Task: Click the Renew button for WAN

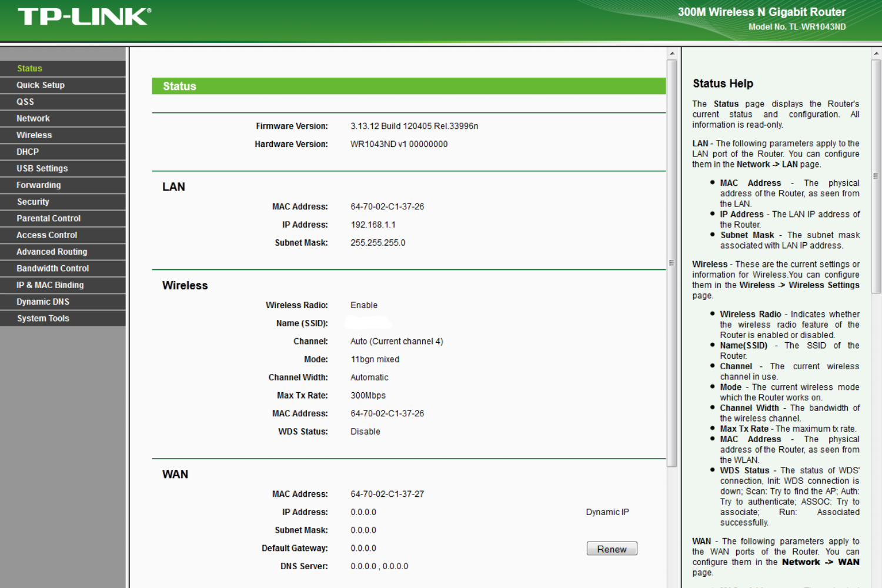Action: tap(612, 549)
